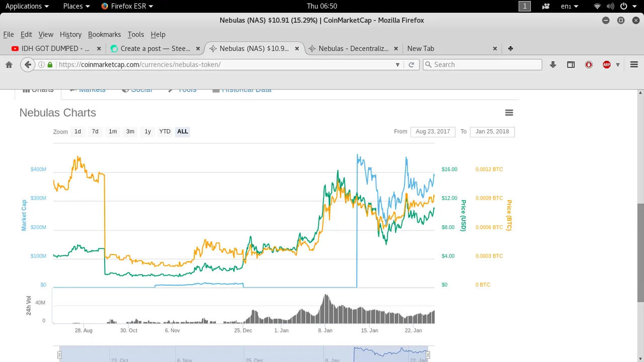644x362 pixels.
Task: Click the power icon in top panel
Action: coord(624,6)
